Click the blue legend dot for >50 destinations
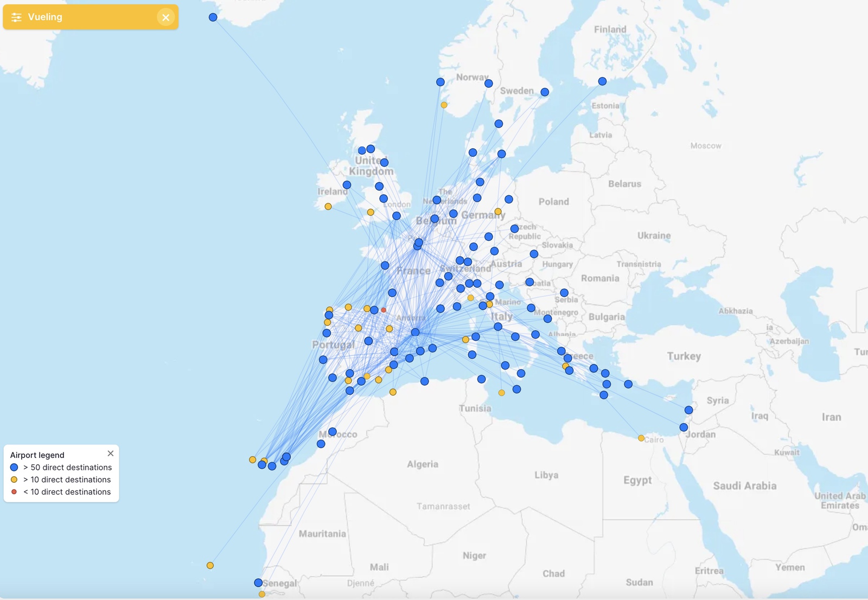This screenshot has height=600, width=868. 14,468
